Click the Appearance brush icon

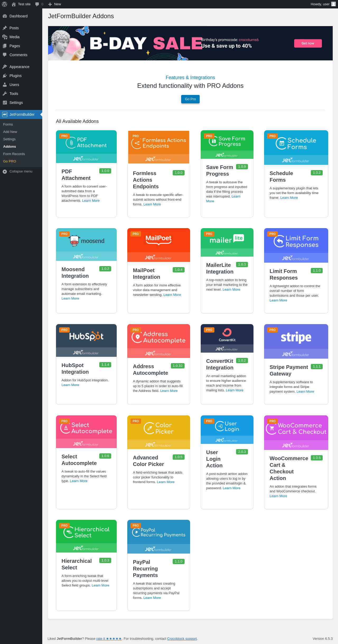(5, 67)
